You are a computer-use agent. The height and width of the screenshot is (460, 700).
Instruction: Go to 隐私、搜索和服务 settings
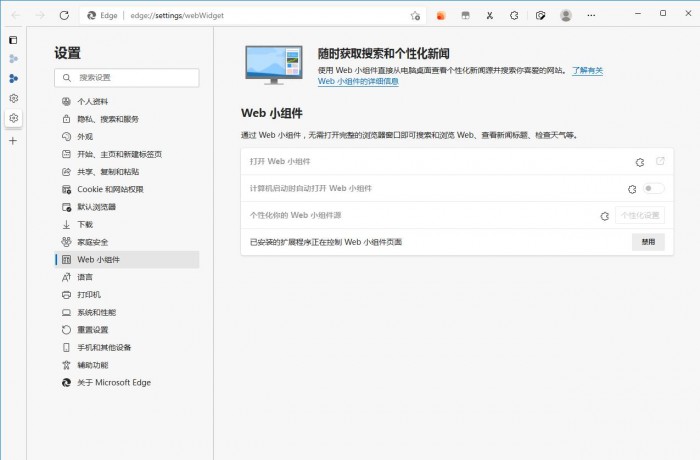[107, 119]
